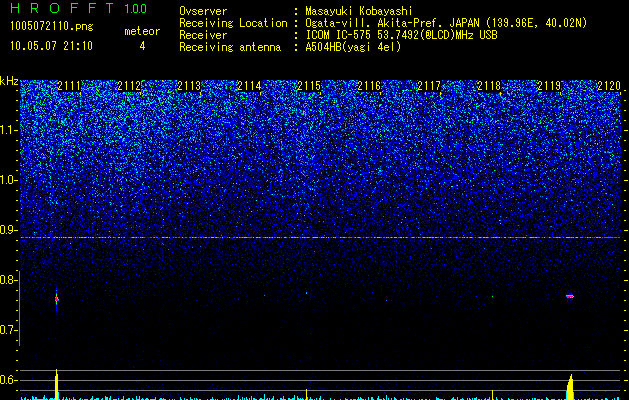Select the 2118 time marker
The height and width of the screenshot is (400, 629).
(489, 86)
